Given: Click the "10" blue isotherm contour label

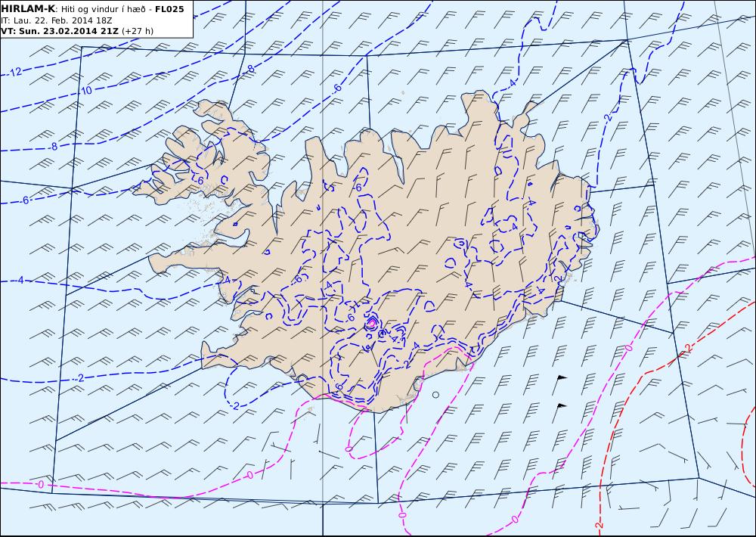Looking at the screenshot, I should (86, 90).
